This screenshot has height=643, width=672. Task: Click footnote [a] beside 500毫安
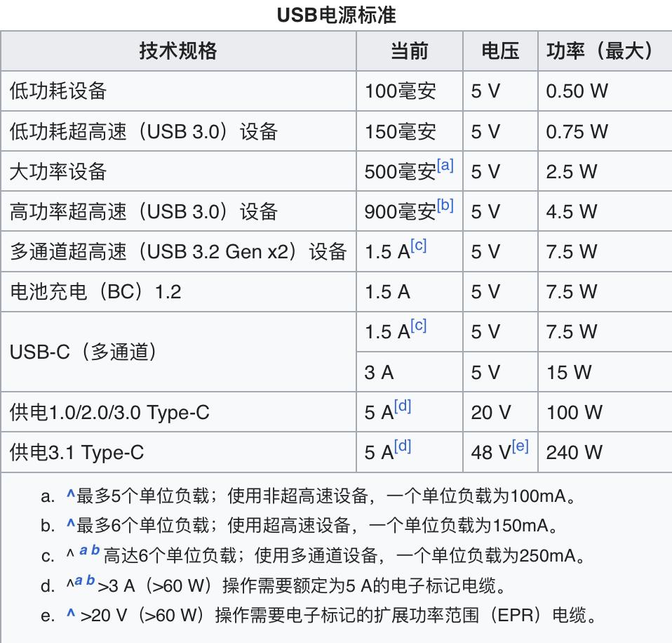tap(445, 166)
